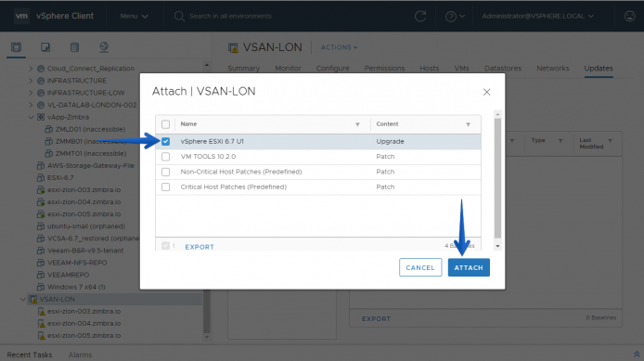Select the VEEAM-NFS-REPO tree item
The image size is (644, 361).
coord(77,263)
